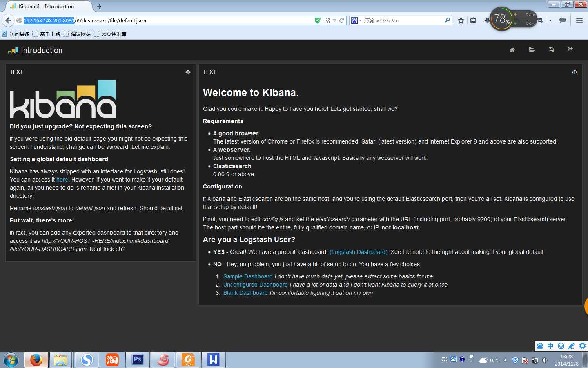Image resolution: width=588 pixels, height=368 pixels.
Task: Click the volume speaker tray icon
Action: (545, 360)
